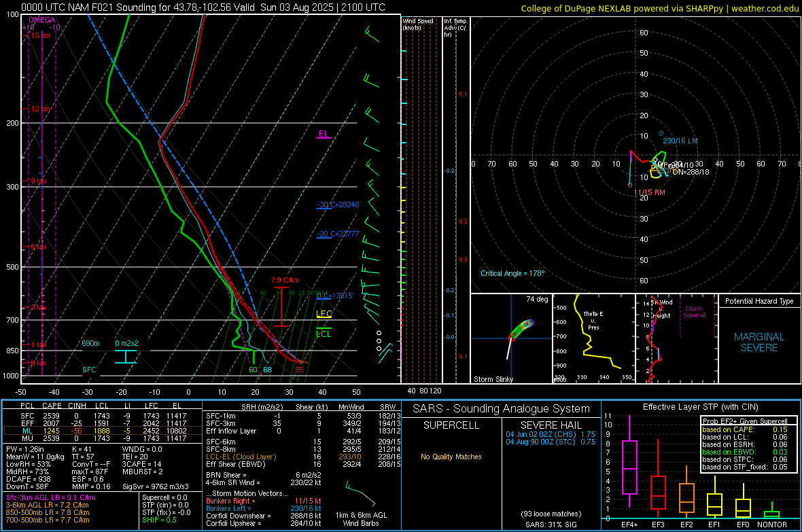Click the '04 Jun 02 02Z (CHS)' hail analogue

point(551,434)
